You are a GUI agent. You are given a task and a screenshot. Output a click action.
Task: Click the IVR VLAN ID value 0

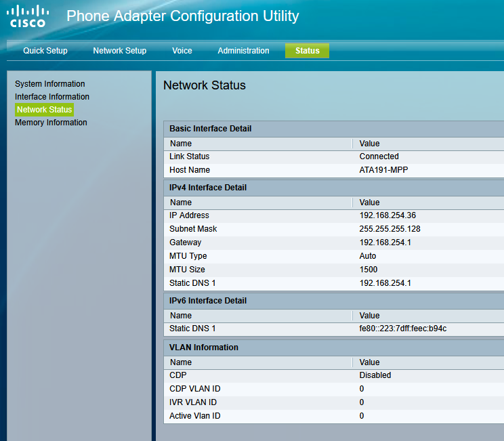362,402
